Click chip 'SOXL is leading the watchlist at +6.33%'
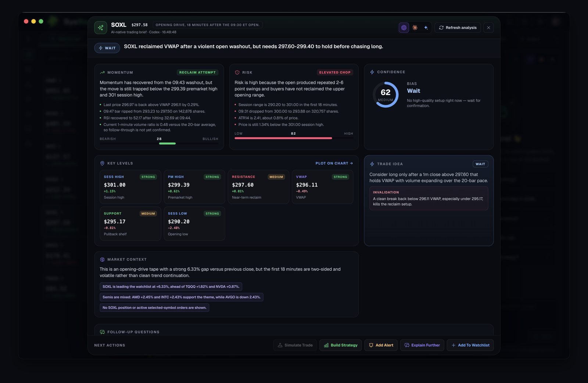 click(171, 287)
